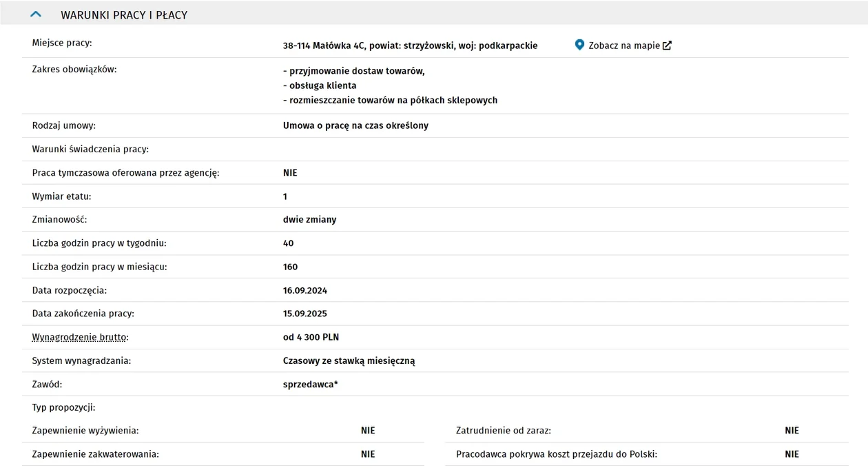Click the dwie zmiany shift value
The height and width of the screenshot is (470, 868).
point(309,219)
